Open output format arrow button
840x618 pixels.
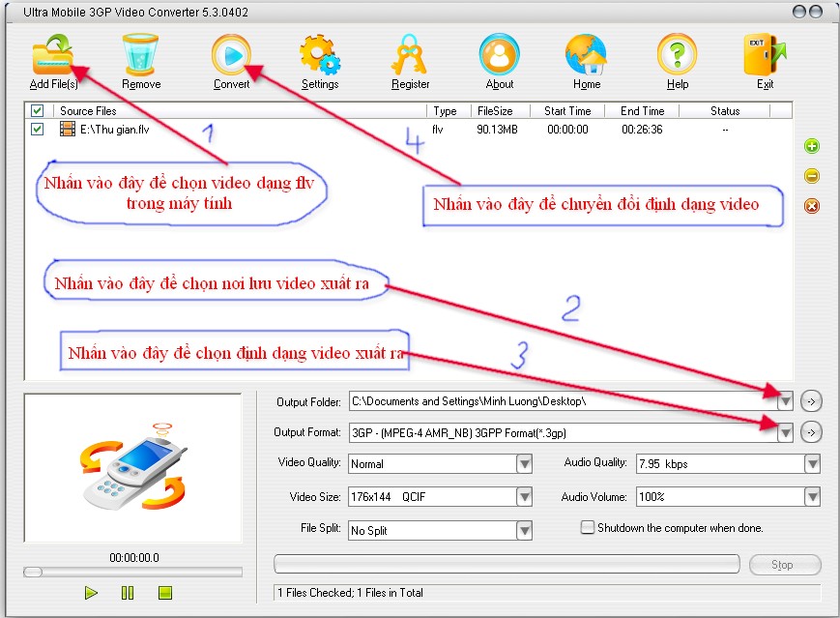point(811,432)
